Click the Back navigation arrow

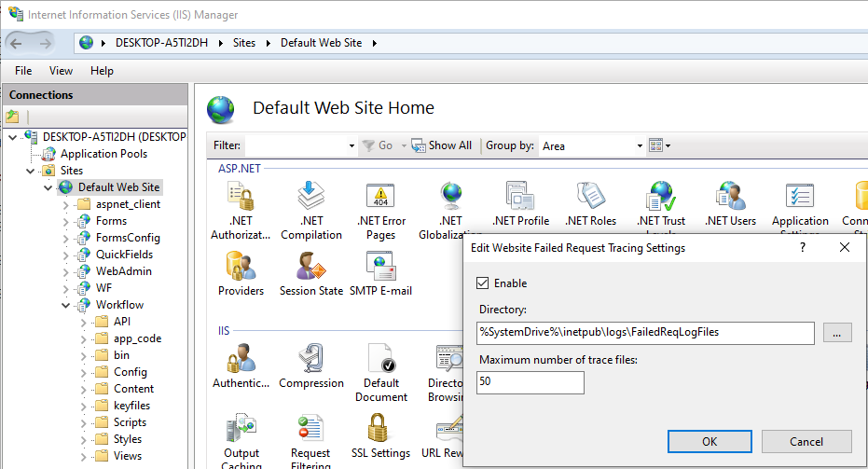pyautogui.click(x=17, y=43)
